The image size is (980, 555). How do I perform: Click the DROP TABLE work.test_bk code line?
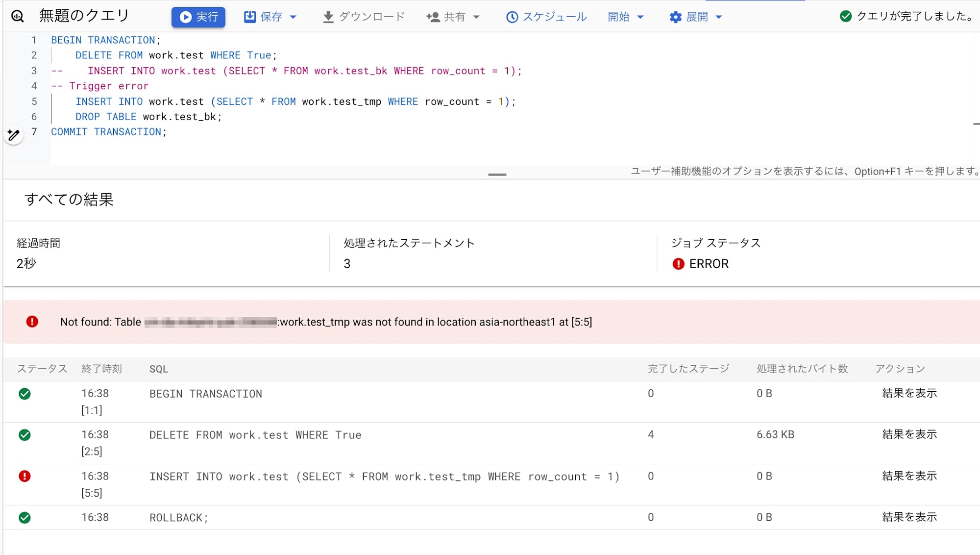tap(148, 117)
